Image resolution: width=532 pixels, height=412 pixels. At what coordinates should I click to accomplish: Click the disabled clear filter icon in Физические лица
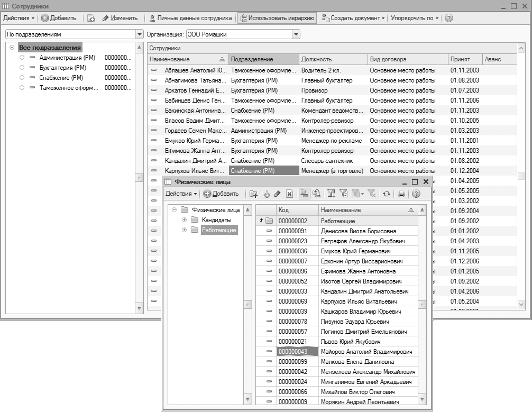point(372,194)
